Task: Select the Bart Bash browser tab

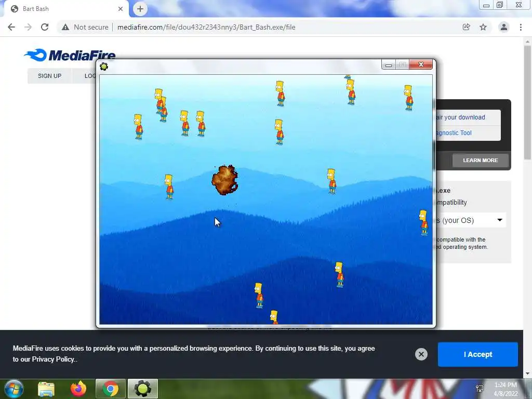Action: point(67,9)
